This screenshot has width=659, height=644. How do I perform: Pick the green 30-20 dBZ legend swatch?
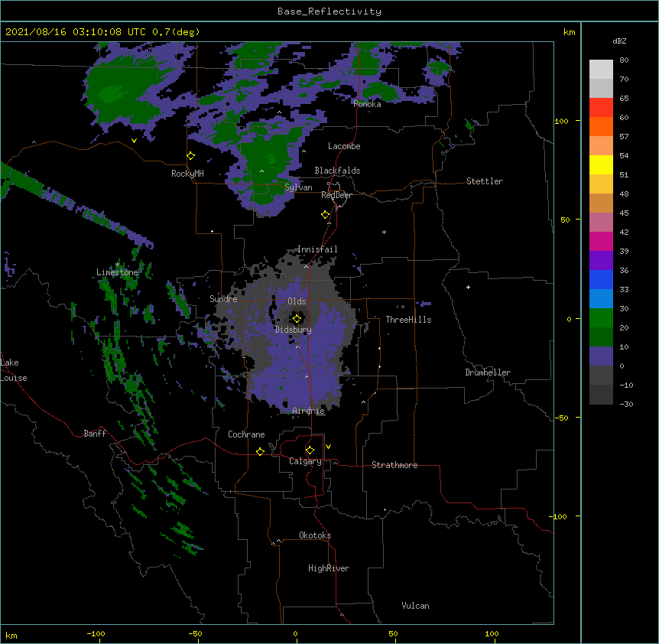(x=601, y=318)
